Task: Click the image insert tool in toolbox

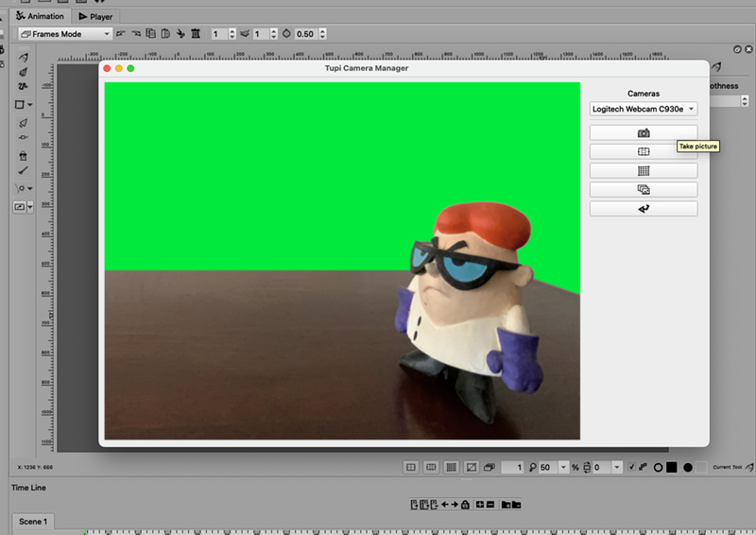Action: [x=20, y=207]
